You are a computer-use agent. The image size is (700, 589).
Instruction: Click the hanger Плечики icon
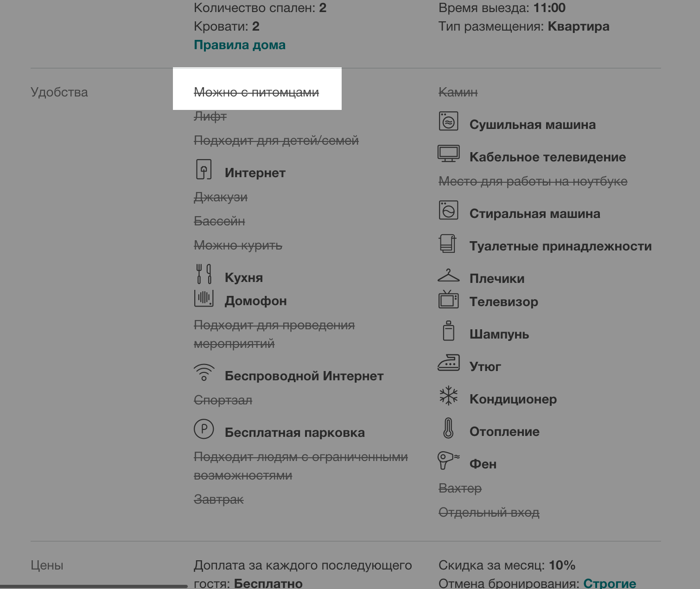(x=448, y=275)
